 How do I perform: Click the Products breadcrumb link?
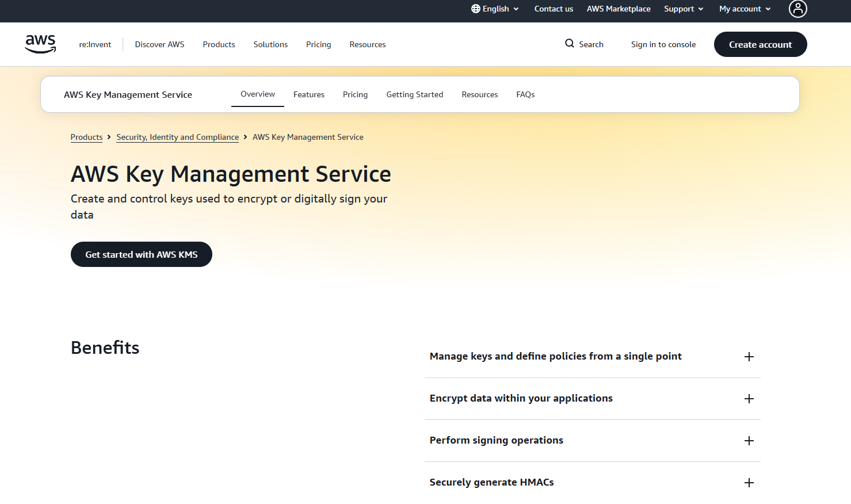[86, 137]
